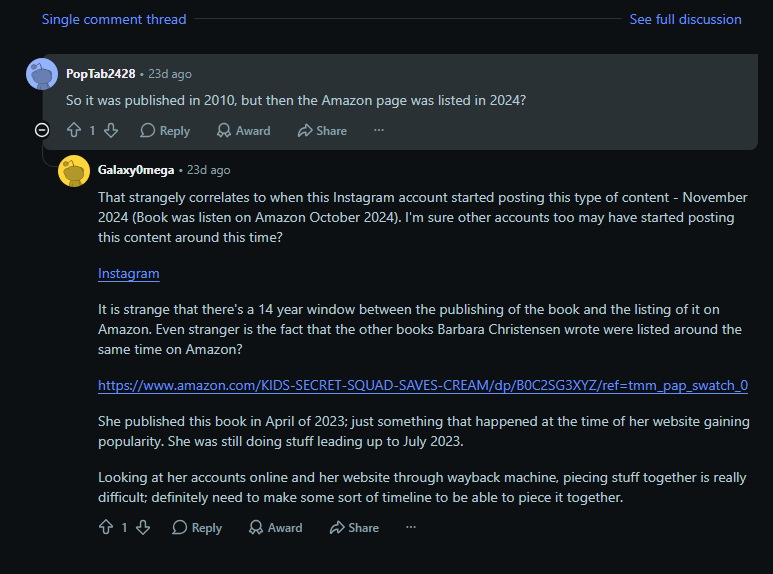Downvote Galaxy0mega's reply
Viewport: 773px width, 574px height.
tap(143, 527)
